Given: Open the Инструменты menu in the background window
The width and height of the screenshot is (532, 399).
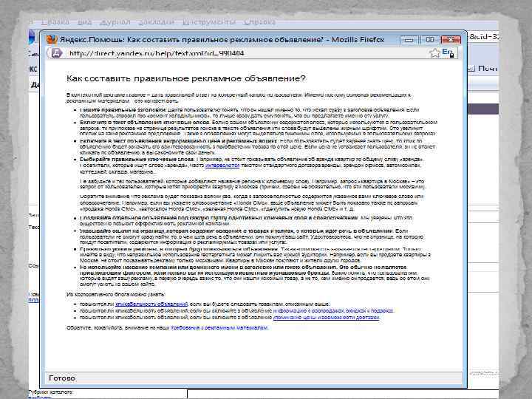Looking at the screenshot, I should pos(209,22).
